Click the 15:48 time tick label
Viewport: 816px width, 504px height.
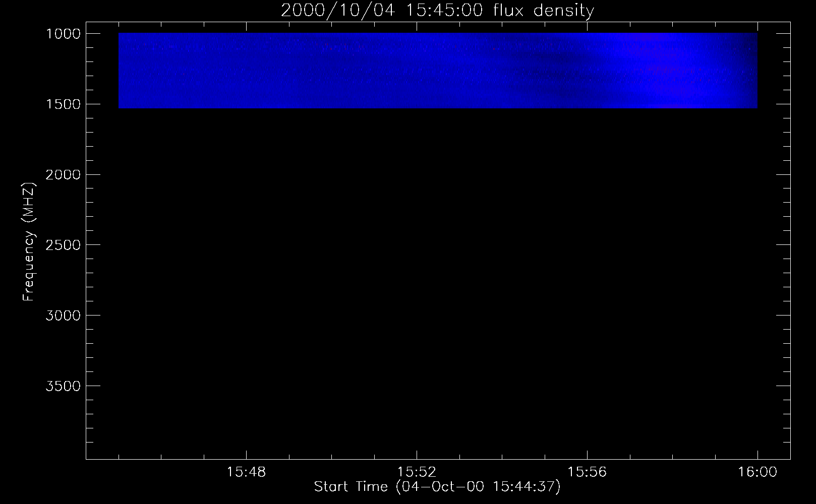tap(246, 472)
